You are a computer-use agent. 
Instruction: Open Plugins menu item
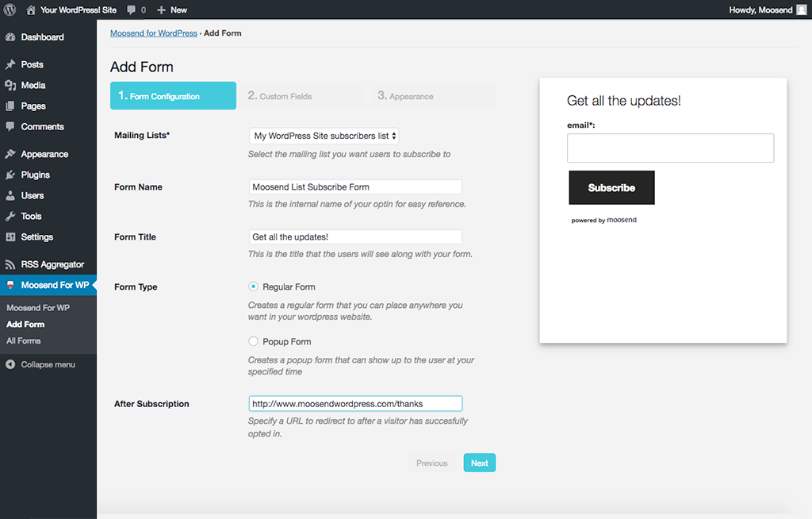(x=35, y=175)
